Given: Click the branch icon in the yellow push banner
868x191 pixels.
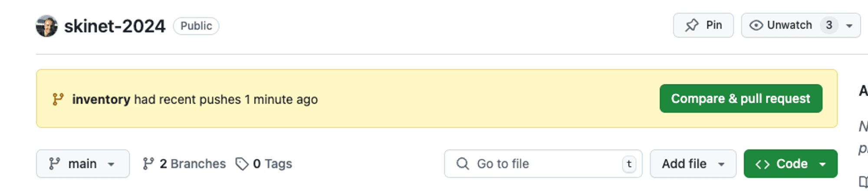Looking at the screenshot, I should pos(58,99).
